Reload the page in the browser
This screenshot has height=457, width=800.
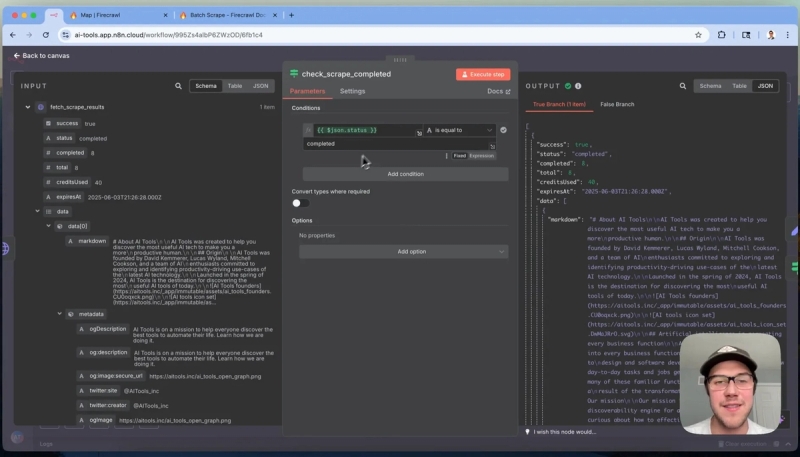(46, 35)
